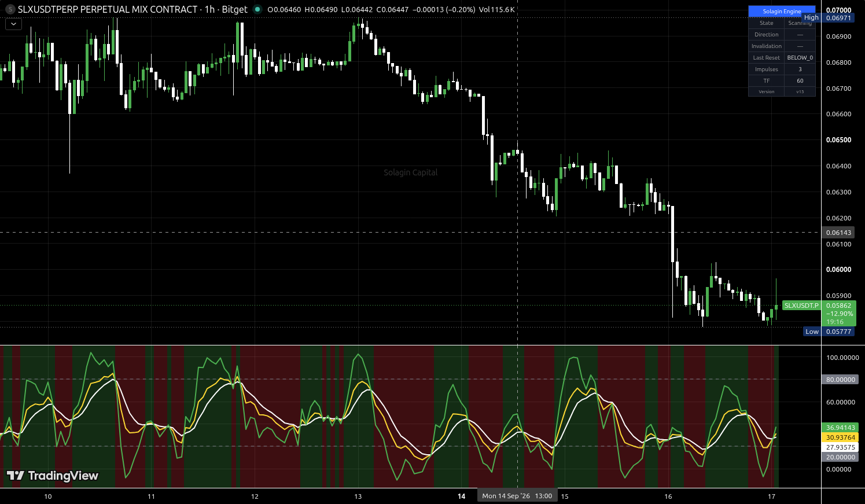The image size is (865, 504).
Task: Click the BELOW_0 value cell
Action: tap(800, 58)
